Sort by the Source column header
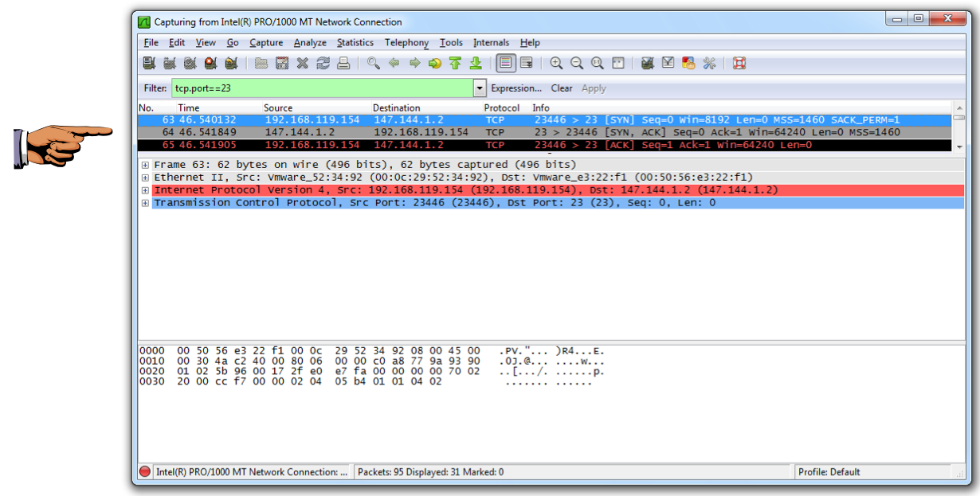980x496 pixels. coord(316,107)
